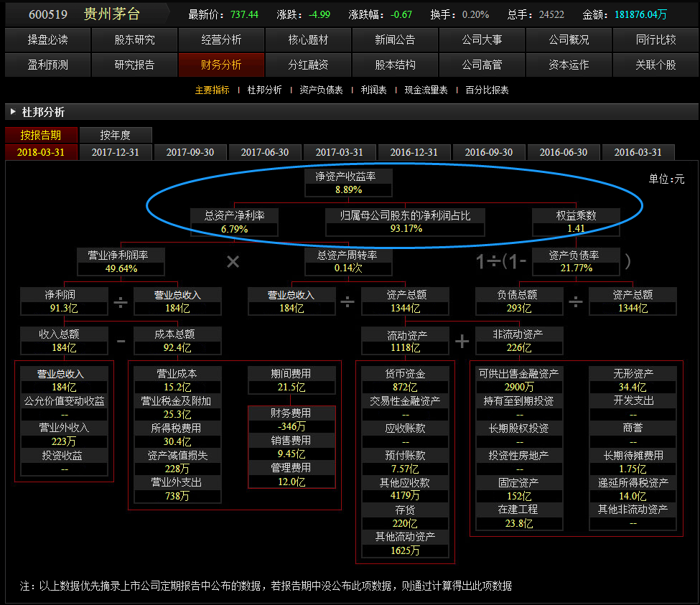Open 同行比较 tab
Image resolution: width=700 pixels, height=605 pixels.
pyautogui.click(x=655, y=39)
